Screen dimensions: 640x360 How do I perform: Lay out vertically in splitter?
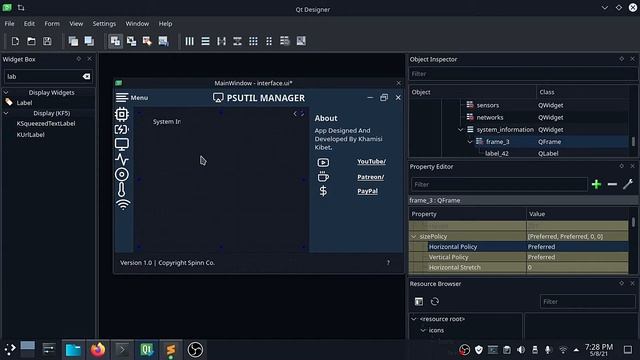point(237,41)
